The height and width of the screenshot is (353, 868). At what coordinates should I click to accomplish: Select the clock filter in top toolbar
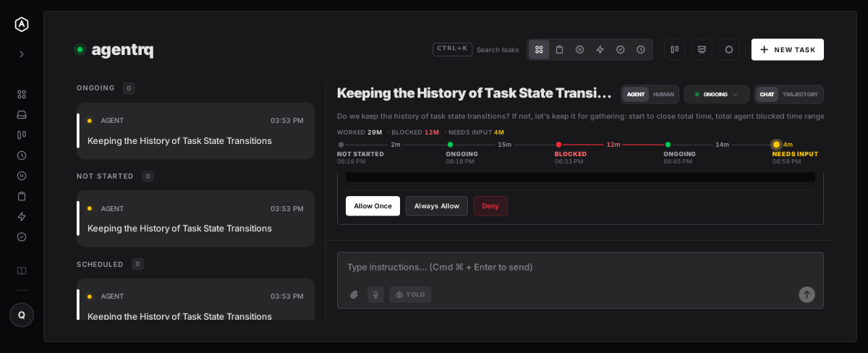coord(641,49)
